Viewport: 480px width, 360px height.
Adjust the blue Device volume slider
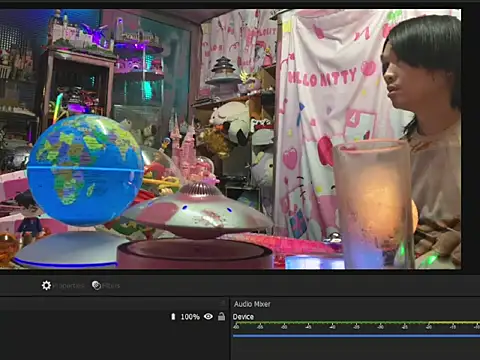tap(356, 336)
